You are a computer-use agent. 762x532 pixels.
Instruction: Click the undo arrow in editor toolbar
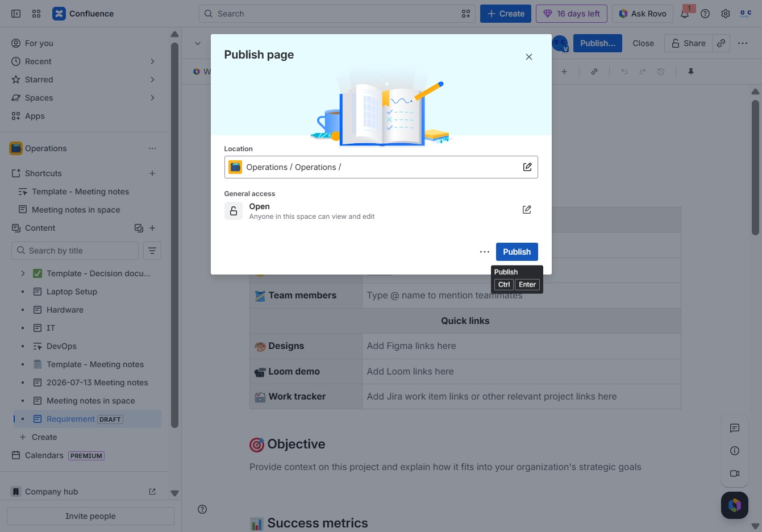tap(624, 72)
